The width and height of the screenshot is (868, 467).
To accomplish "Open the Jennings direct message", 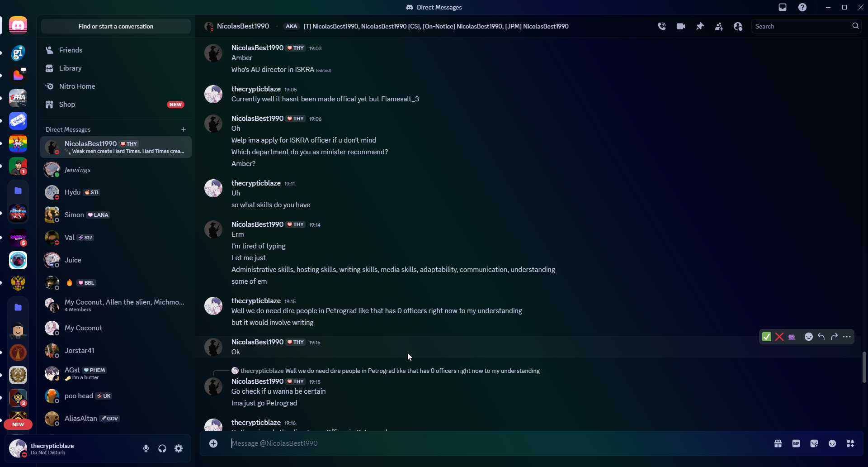I will pos(116,170).
